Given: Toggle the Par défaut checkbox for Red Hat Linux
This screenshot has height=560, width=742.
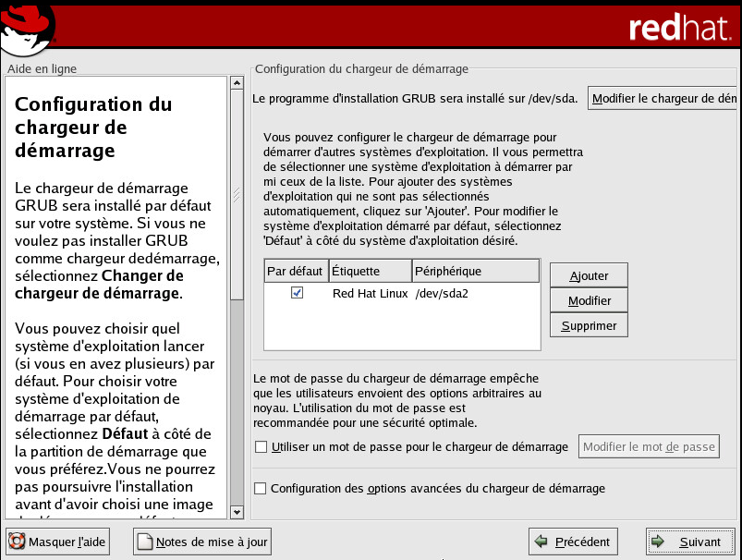Looking at the screenshot, I should pos(297,293).
